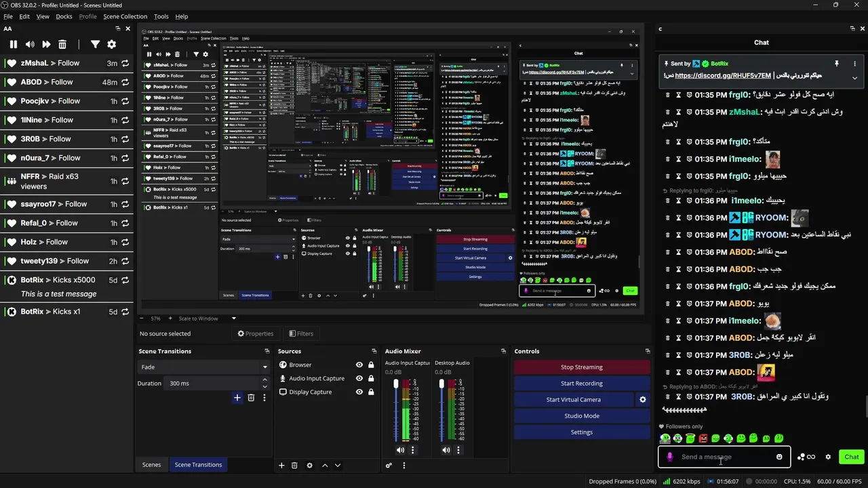This screenshot has width=868, height=488.
Task: Open the Docks menu
Action: 64,16
